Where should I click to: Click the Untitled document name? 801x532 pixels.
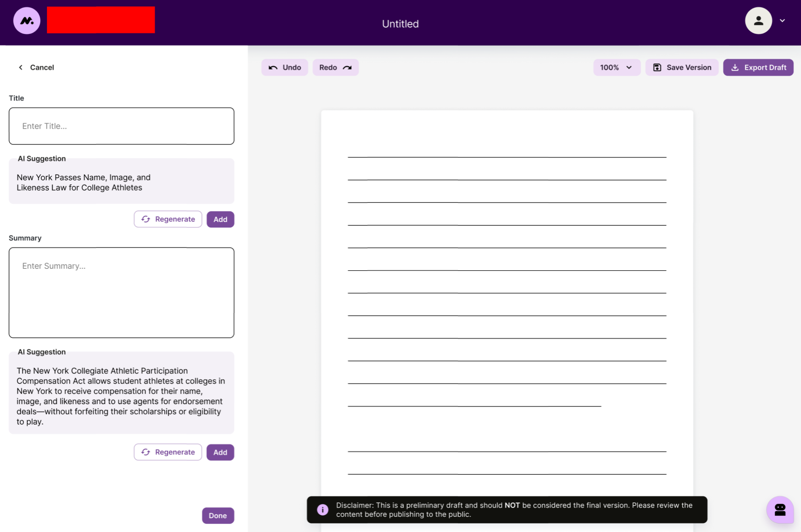[x=400, y=24]
